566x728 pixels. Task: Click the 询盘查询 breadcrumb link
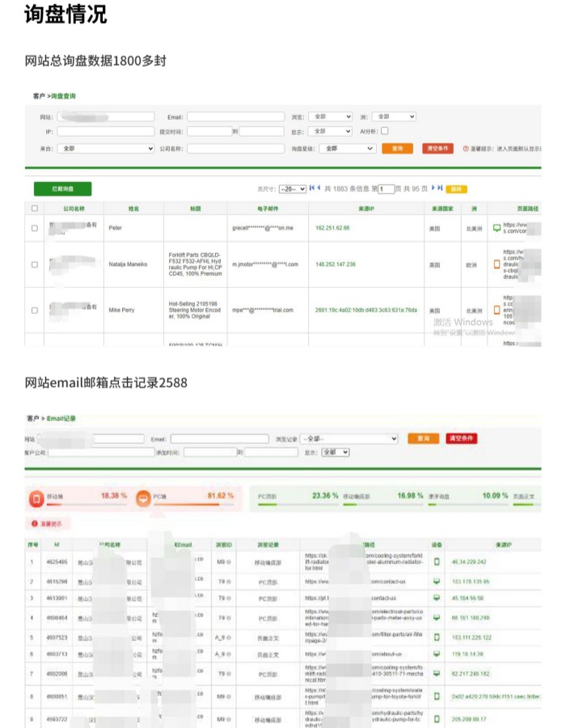coord(63,96)
